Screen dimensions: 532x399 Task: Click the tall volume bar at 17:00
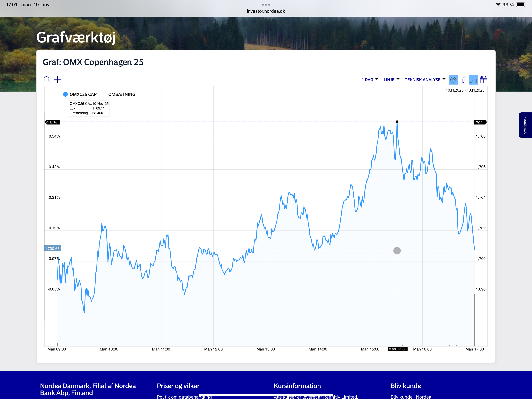pos(475,320)
